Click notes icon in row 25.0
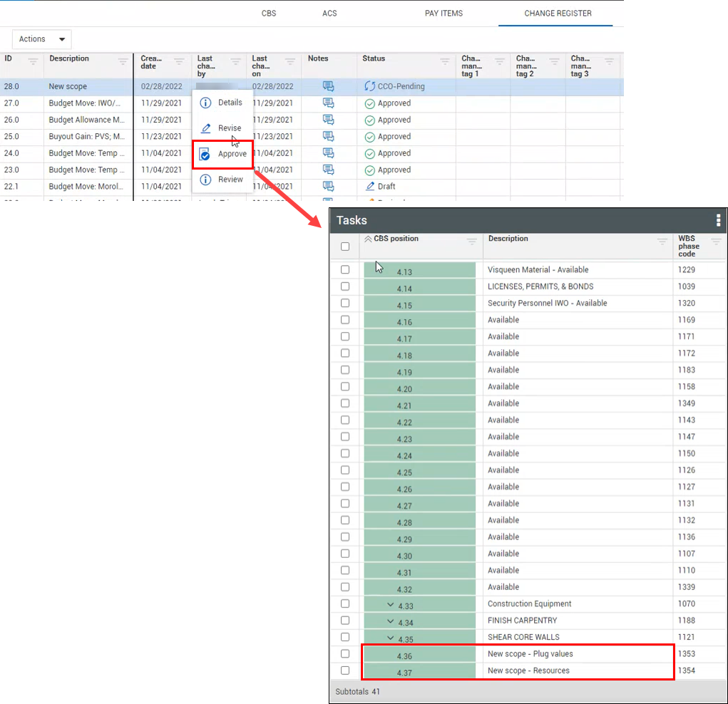 click(328, 136)
